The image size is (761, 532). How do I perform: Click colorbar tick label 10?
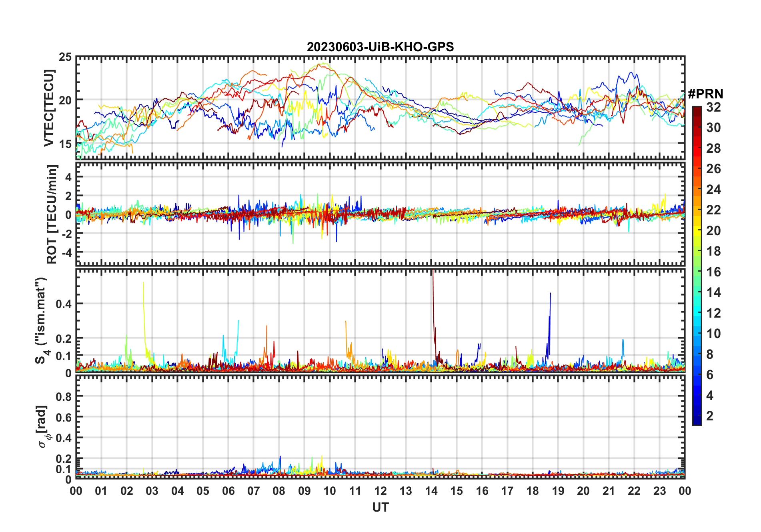[713, 334]
